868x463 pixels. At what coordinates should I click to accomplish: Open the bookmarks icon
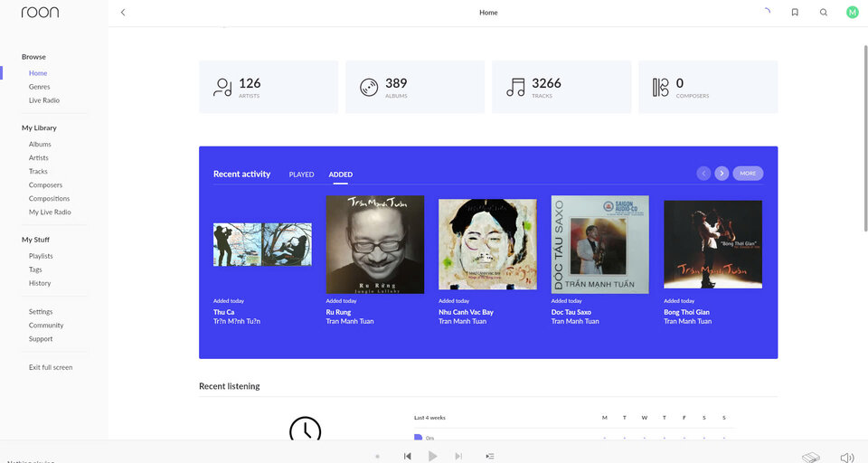pos(795,12)
